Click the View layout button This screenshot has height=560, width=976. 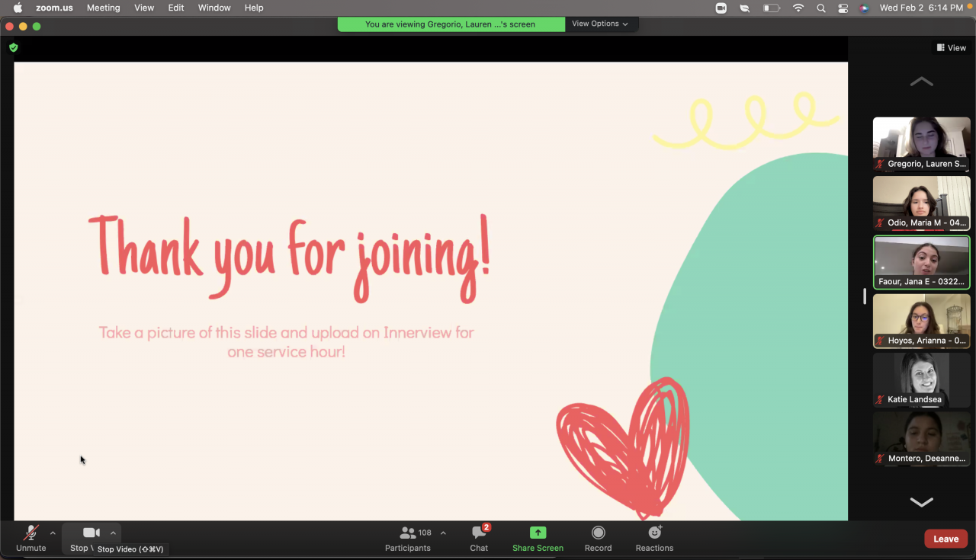coord(952,48)
